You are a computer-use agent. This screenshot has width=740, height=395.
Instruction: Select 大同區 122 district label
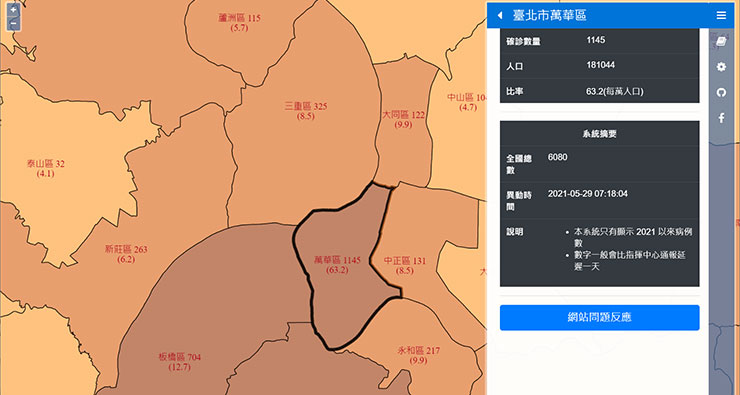tap(403, 119)
